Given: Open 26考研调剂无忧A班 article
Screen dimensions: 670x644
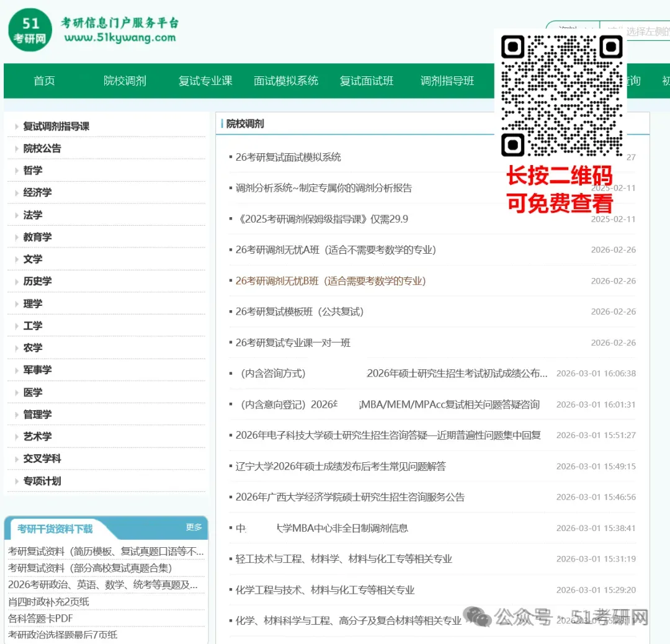Looking at the screenshot, I should pos(336,250).
